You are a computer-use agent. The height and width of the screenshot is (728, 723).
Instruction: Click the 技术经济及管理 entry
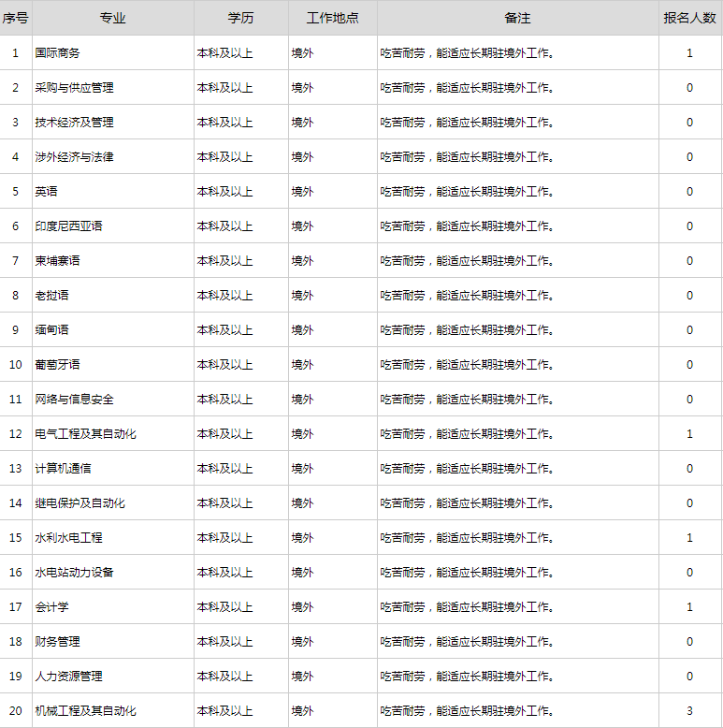74,123
